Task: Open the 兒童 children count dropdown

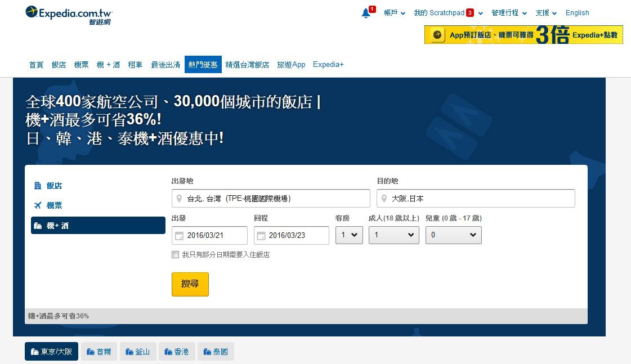Action: 454,235
